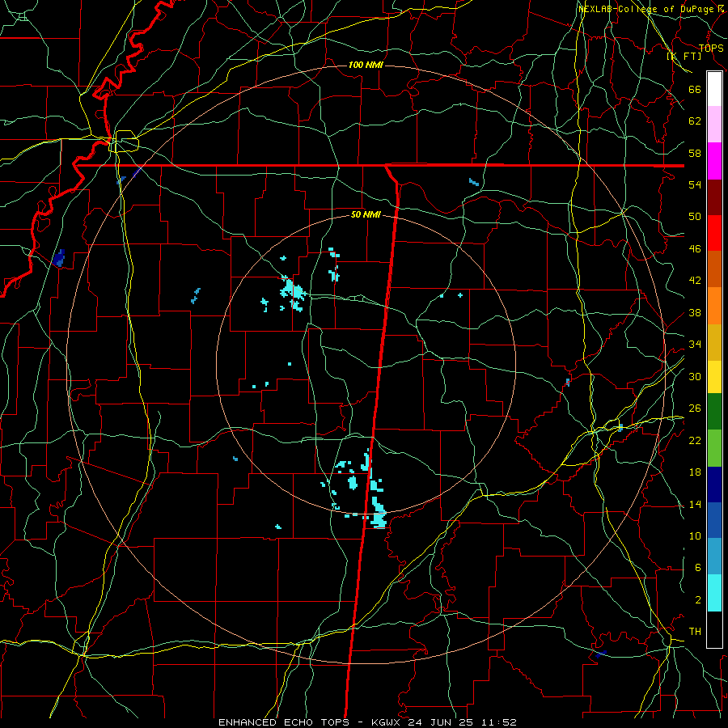Select the "26" legend value
The image size is (728, 728).
[x=695, y=408]
